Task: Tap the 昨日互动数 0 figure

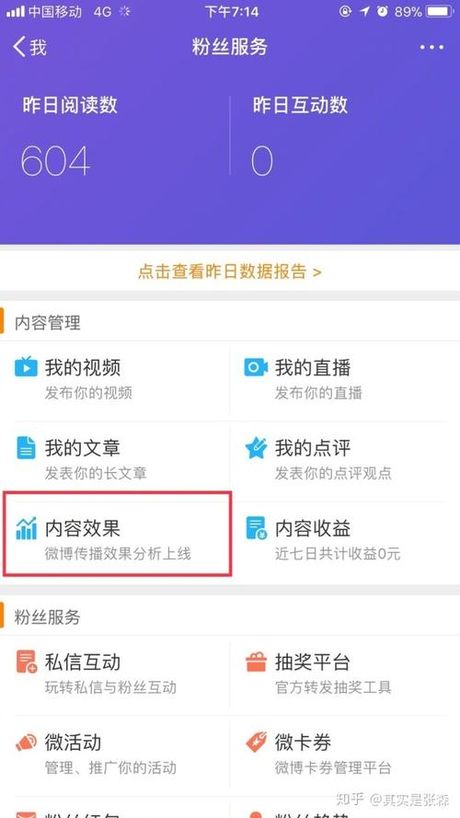Action: tap(262, 161)
